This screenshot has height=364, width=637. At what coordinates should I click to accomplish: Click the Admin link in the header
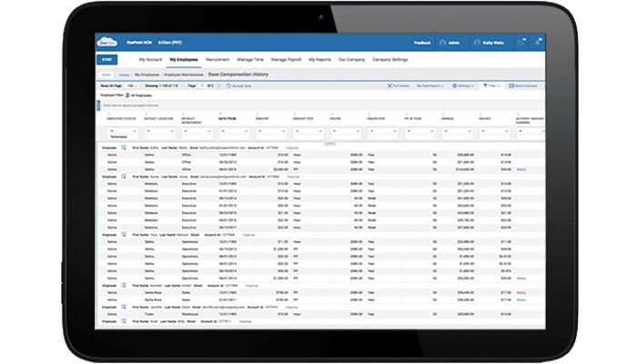[x=454, y=43]
